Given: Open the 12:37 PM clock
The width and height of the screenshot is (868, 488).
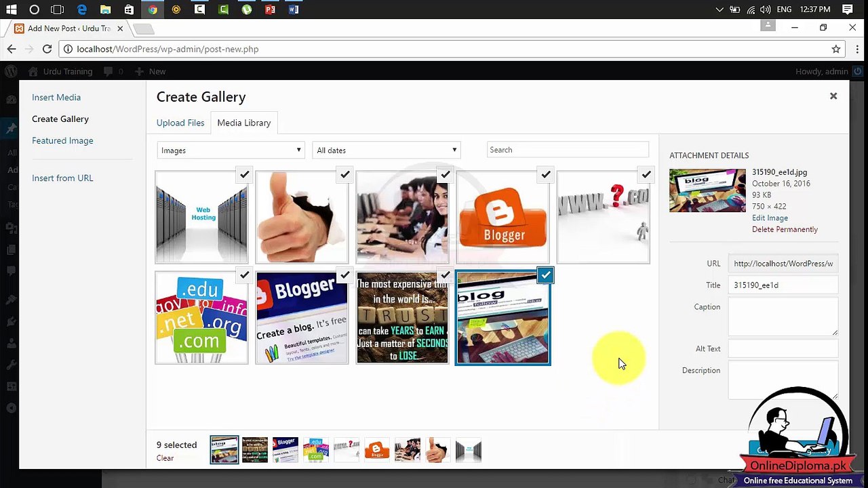Looking at the screenshot, I should coord(815,9).
